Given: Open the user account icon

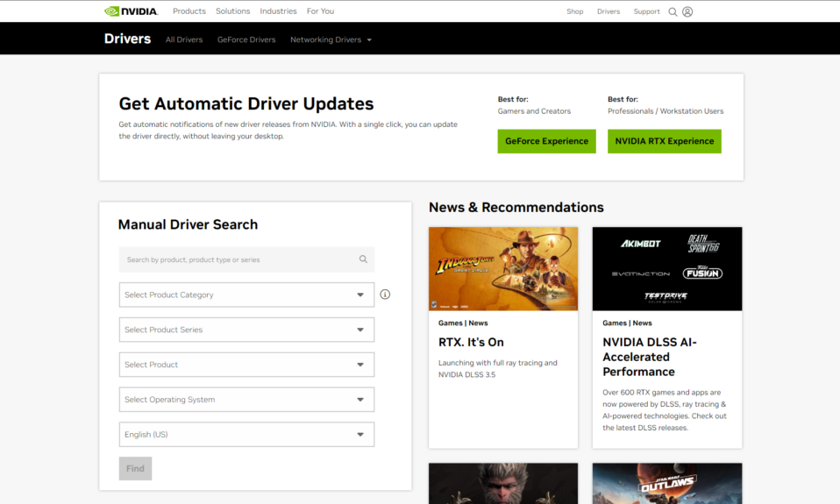Looking at the screenshot, I should pos(687,11).
